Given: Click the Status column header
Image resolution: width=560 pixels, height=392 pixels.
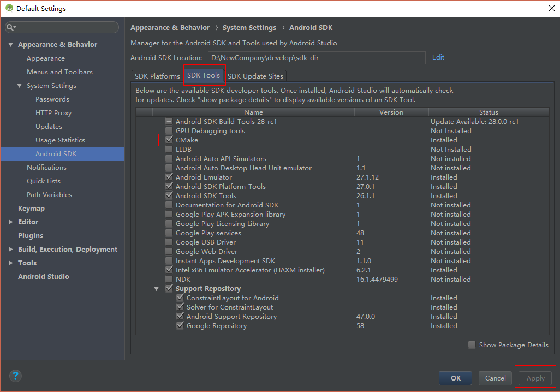Looking at the screenshot, I should point(488,112).
